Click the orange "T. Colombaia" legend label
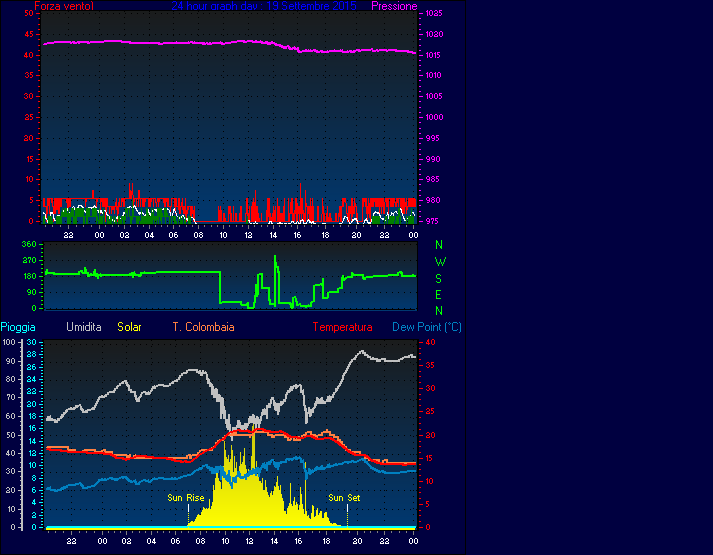The height and width of the screenshot is (555, 713). point(204,327)
